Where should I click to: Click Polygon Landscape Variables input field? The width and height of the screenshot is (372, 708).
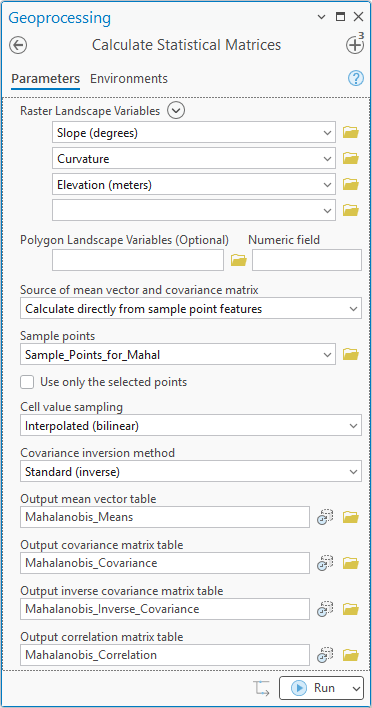point(138,260)
